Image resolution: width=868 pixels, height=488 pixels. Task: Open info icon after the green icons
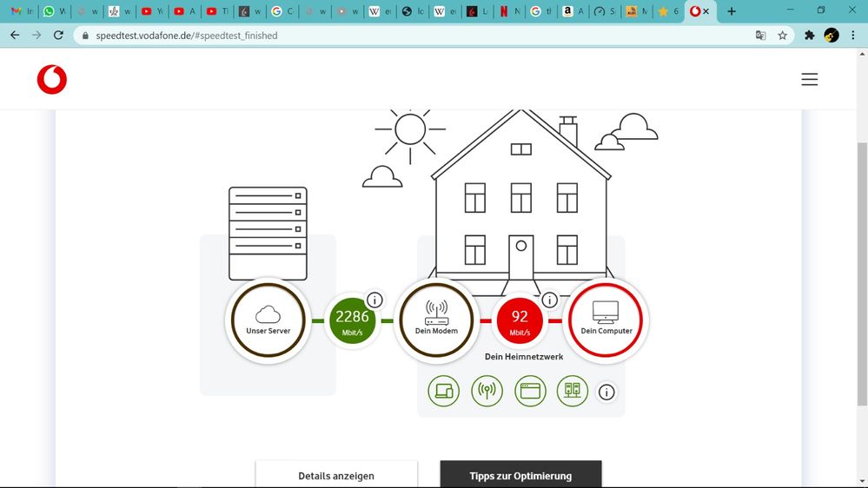[x=606, y=392]
